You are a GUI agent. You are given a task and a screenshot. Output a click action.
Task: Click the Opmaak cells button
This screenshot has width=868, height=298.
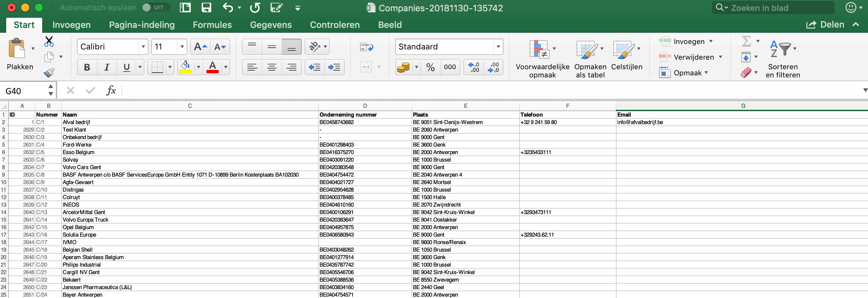(683, 73)
